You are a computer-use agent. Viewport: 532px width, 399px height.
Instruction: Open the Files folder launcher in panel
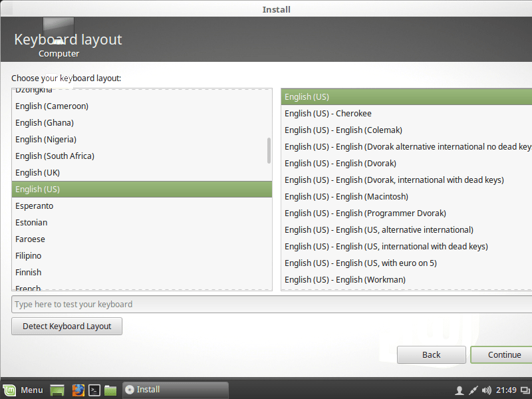tap(110, 390)
